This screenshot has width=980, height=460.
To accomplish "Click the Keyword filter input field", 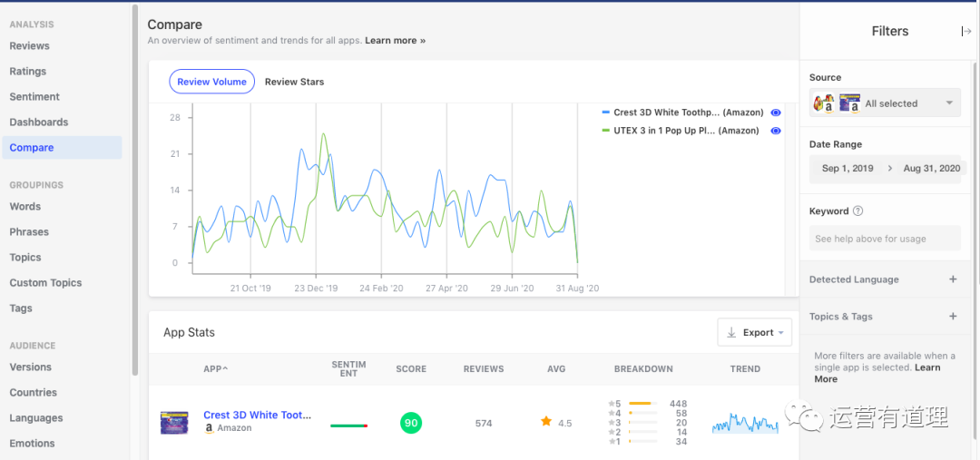I will point(885,239).
